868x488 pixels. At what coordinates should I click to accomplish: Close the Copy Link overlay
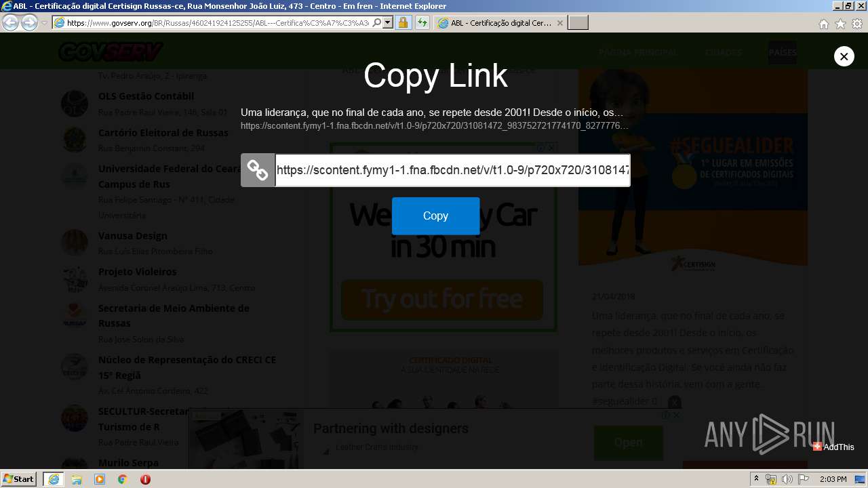tap(844, 56)
